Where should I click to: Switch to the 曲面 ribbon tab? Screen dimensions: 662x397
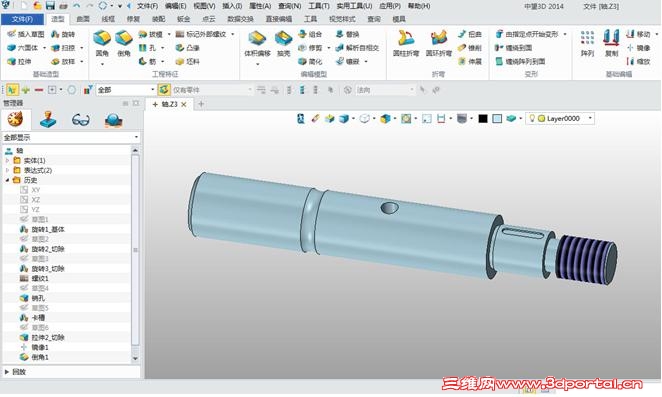(83, 19)
